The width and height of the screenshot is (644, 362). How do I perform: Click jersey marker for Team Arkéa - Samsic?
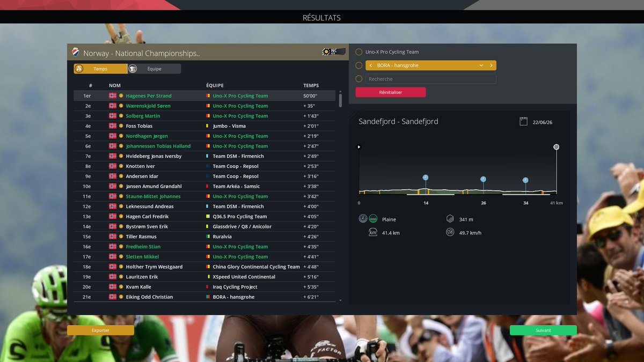pyautogui.click(x=207, y=186)
